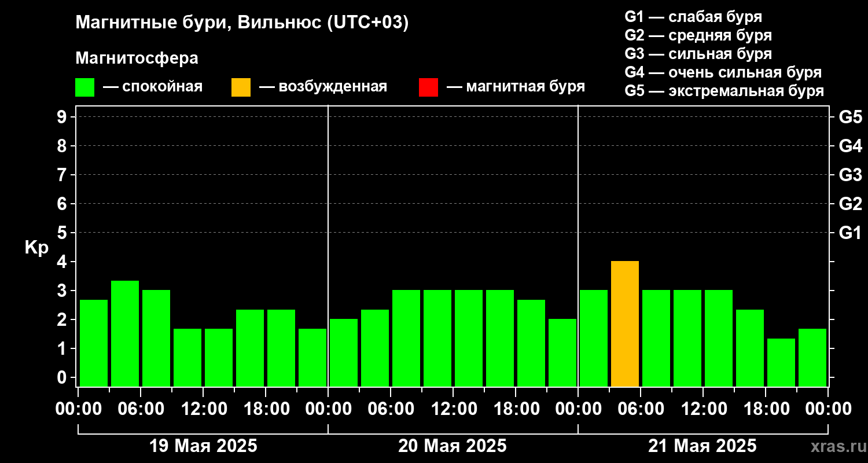Click the right-axis 'G3' level label
The height and width of the screenshot is (463, 868).
850,175
